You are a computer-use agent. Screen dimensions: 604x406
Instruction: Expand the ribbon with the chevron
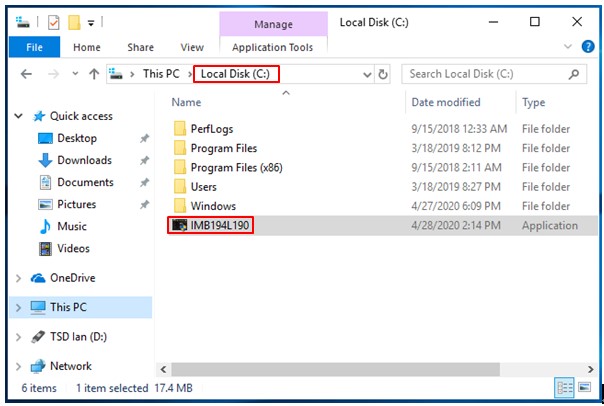(x=567, y=47)
